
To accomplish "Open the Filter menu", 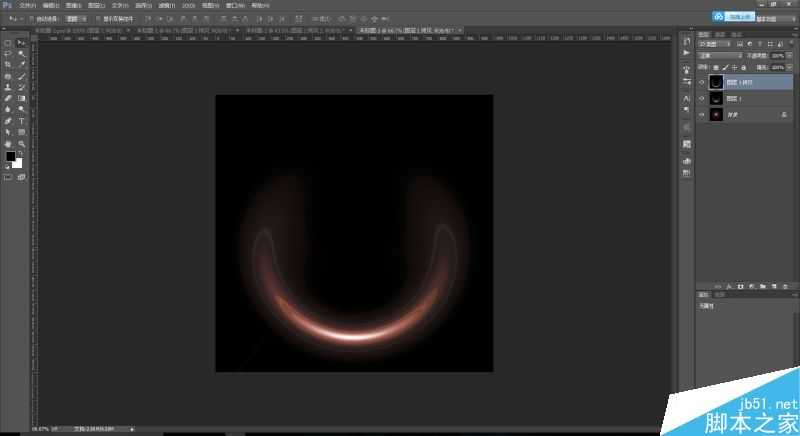I will point(164,5).
